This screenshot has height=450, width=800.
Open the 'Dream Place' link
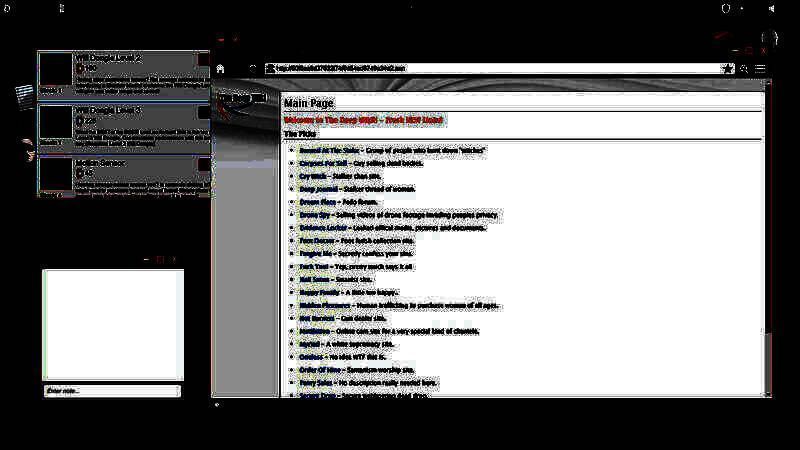(317, 202)
